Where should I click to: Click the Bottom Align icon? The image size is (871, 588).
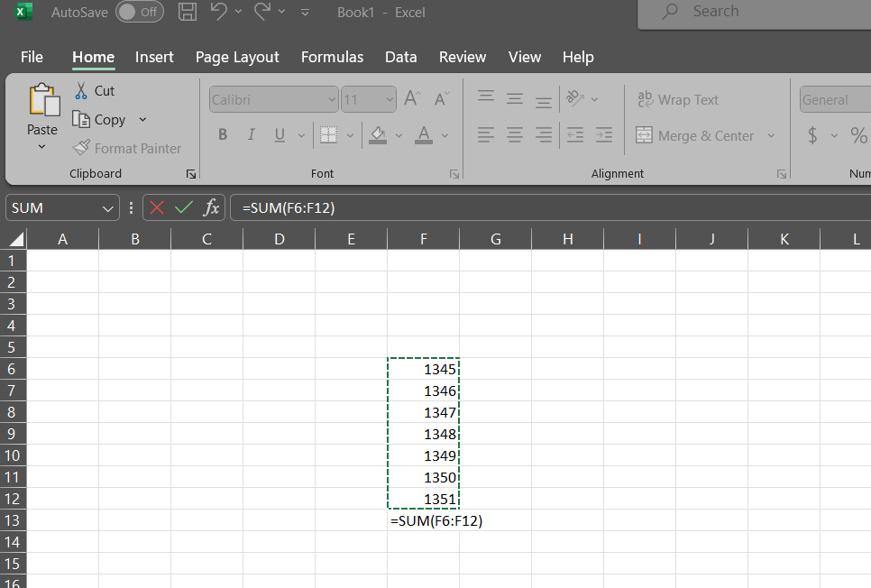tap(544, 101)
